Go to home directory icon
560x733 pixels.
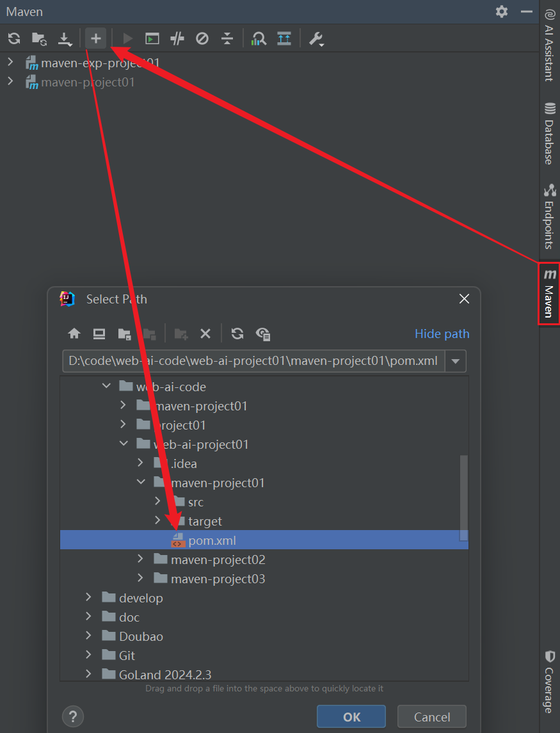pos(74,334)
